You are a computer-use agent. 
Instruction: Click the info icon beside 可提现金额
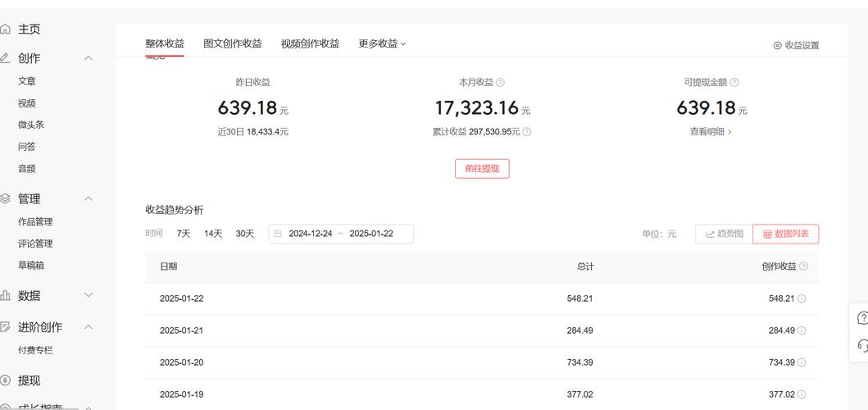click(734, 82)
